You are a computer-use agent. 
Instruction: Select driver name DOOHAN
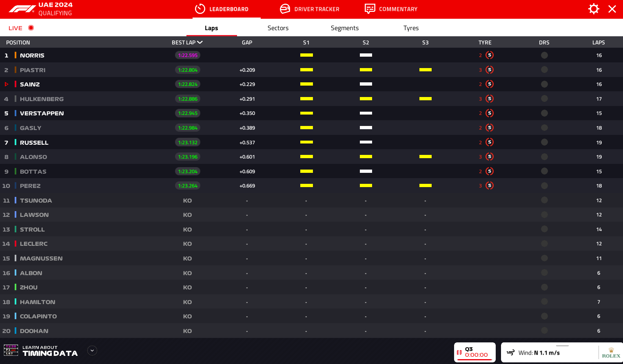tap(34, 331)
